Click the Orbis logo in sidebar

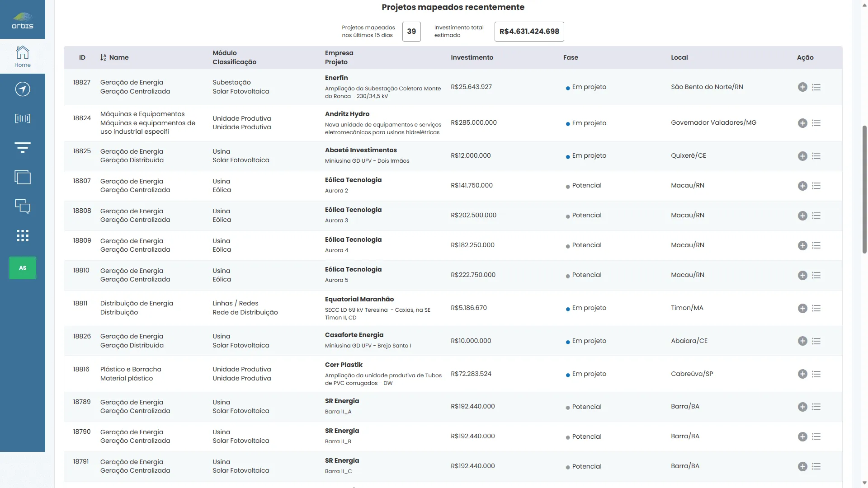click(x=23, y=20)
